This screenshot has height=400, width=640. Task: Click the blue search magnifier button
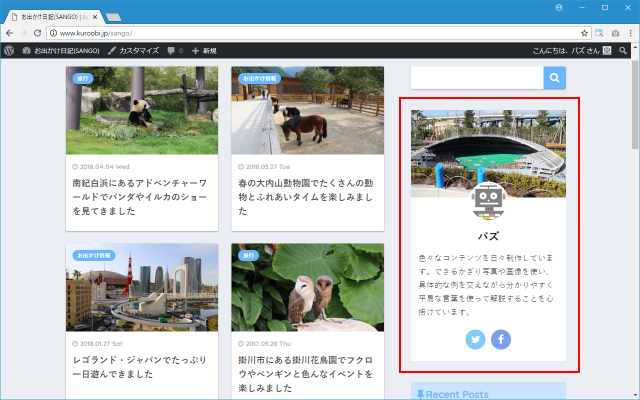click(x=555, y=78)
